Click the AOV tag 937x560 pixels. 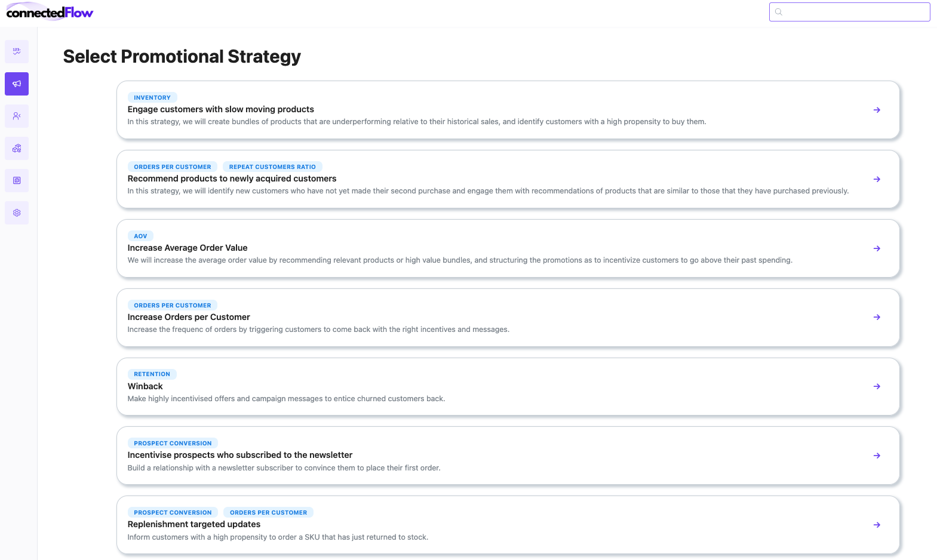tap(140, 236)
